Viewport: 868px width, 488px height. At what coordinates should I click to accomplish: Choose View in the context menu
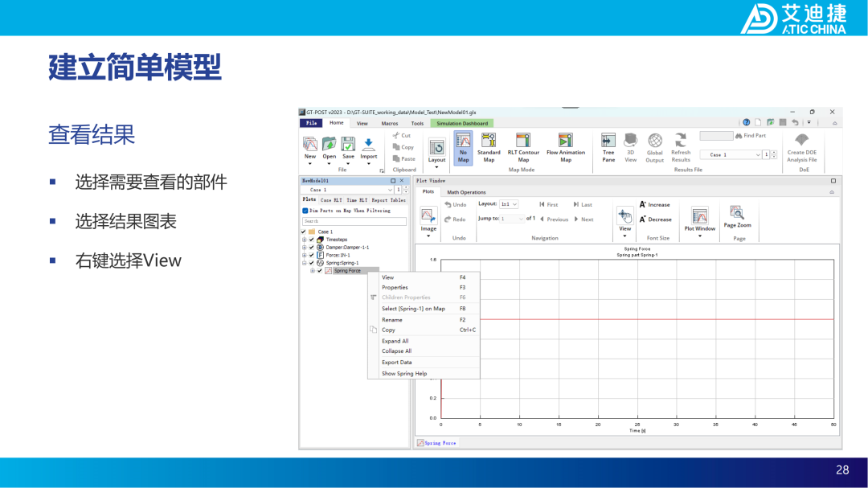[x=424, y=277]
